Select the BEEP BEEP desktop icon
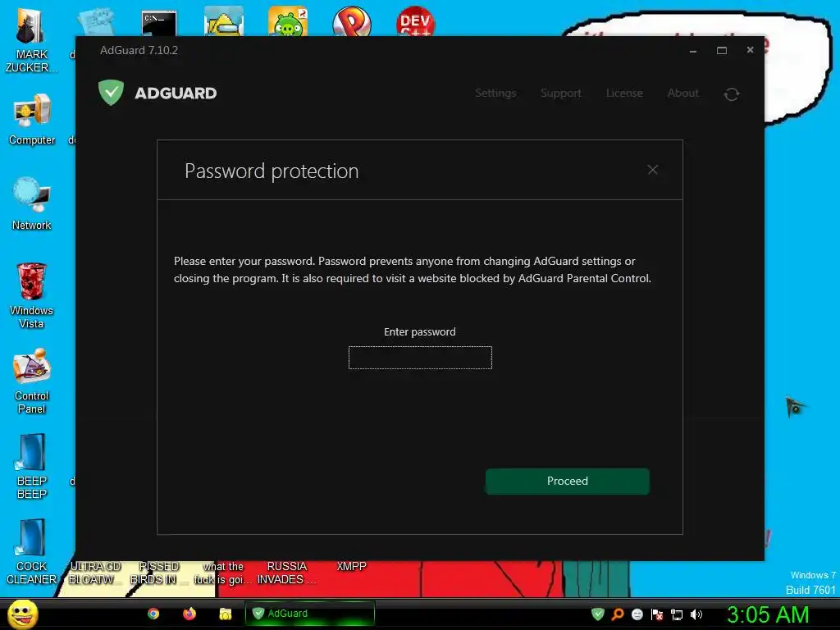 coord(32,466)
